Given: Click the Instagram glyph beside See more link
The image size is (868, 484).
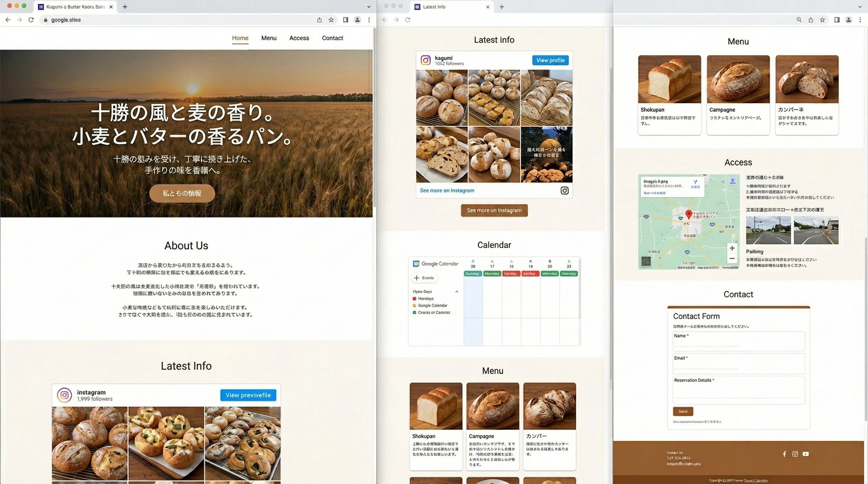Looking at the screenshot, I should [564, 190].
